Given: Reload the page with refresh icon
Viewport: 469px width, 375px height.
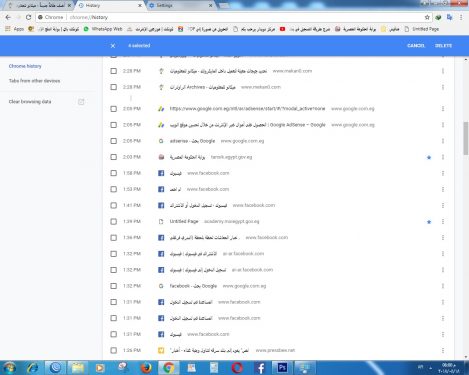Looking at the screenshot, I should [28, 17].
